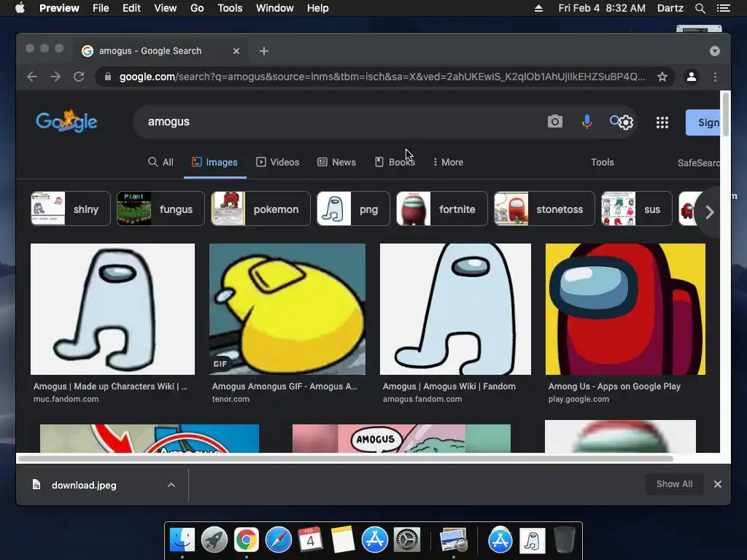
Task: Open Amogus Wiki Fandom image thumbnail
Action: click(x=455, y=309)
